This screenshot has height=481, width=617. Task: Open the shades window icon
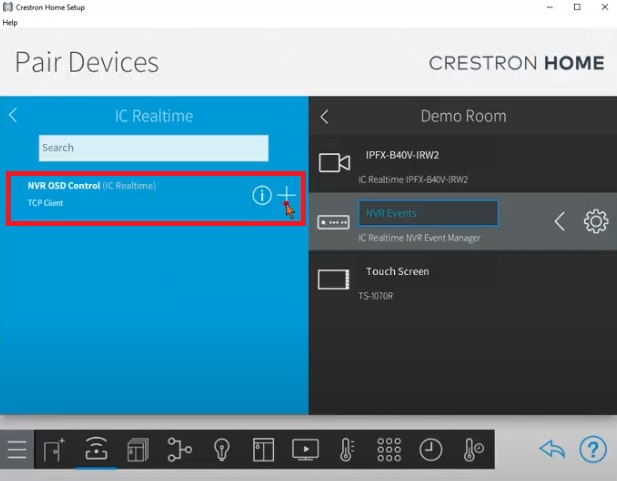tap(263, 450)
